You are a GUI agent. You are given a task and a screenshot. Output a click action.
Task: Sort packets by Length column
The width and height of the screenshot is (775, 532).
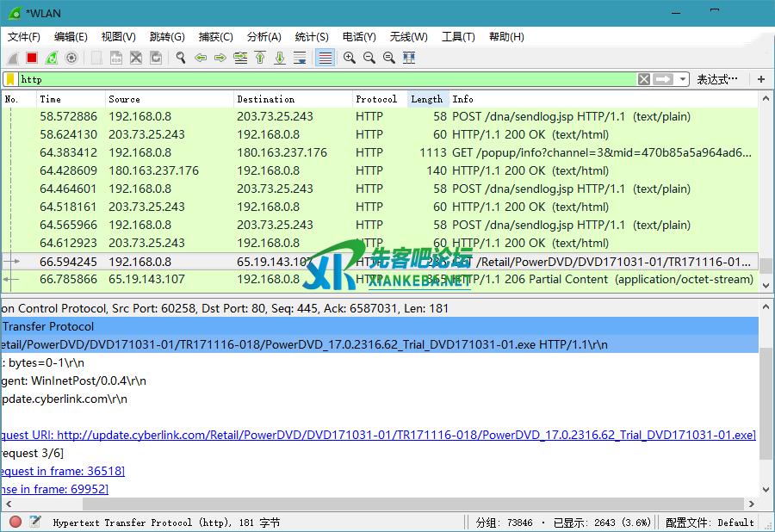tap(426, 99)
